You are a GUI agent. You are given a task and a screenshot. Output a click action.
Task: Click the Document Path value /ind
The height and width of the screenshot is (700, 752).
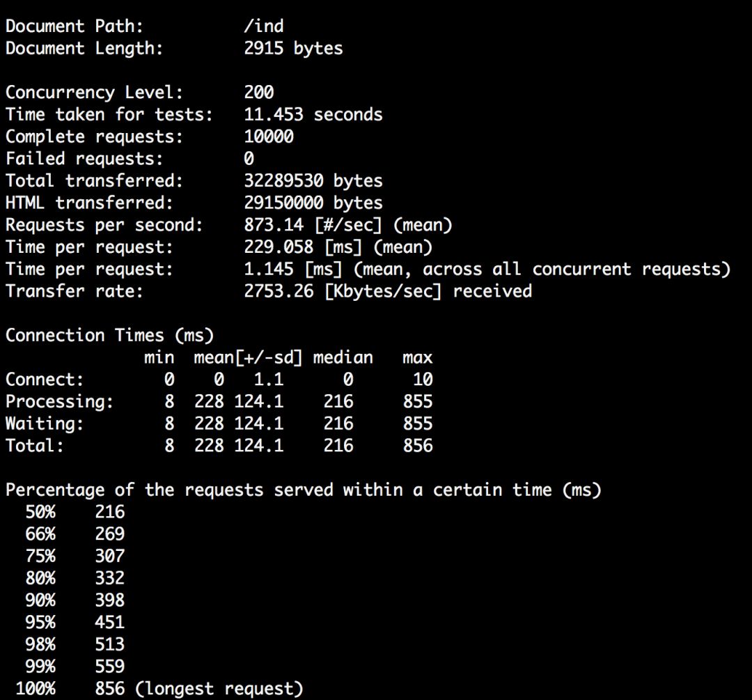264,26
